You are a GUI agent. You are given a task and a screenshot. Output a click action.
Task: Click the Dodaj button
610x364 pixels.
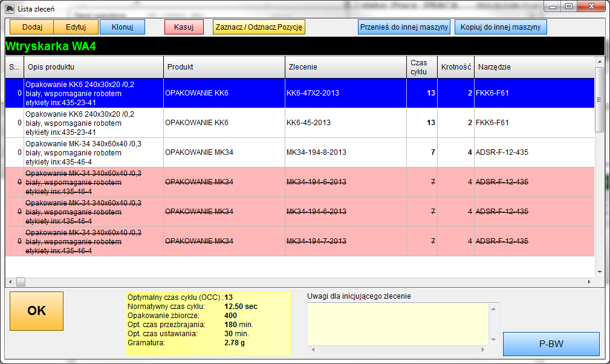click(x=32, y=27)
